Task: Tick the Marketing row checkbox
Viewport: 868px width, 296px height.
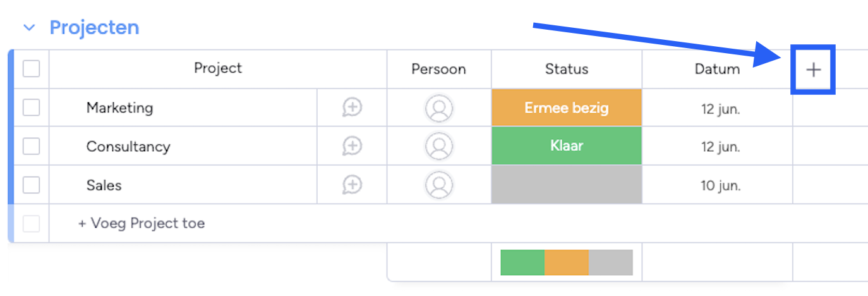Action: pyautogui.click(x=31, y=108)
